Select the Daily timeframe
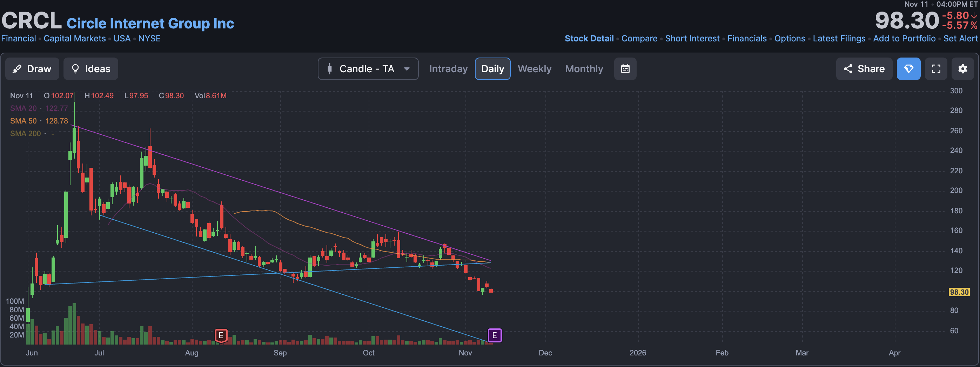Image resolution: width=980 pixels, height=367 pixels. (492, 69)
